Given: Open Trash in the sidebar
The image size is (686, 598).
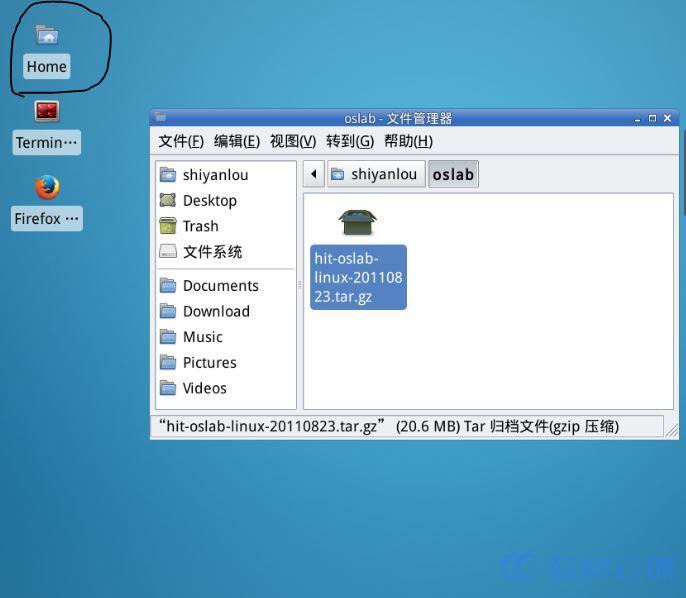Looking at the screenshot, I should [200, 226].
